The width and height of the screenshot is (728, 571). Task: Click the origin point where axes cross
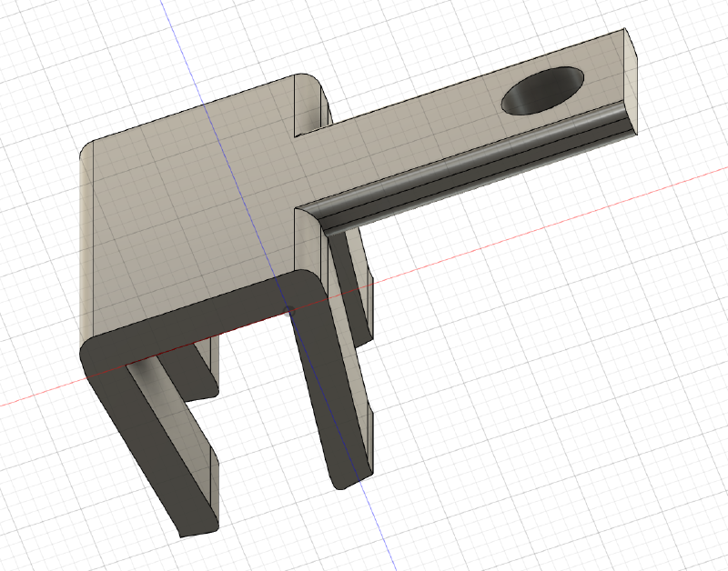click(289, 310)
